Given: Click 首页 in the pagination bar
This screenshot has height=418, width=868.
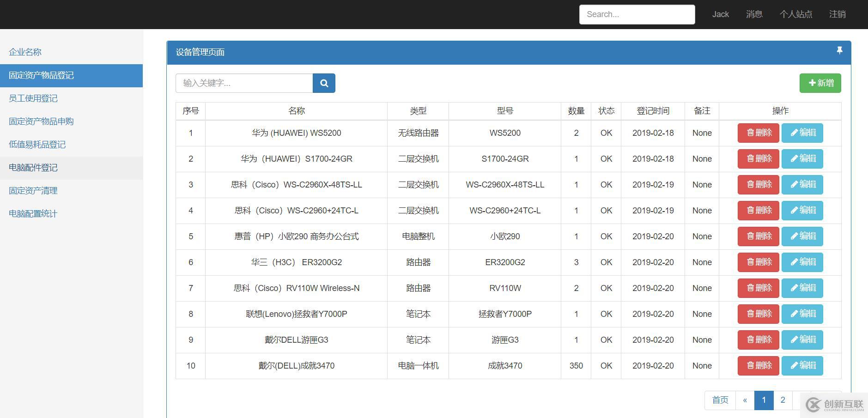Looking at the screenshot, I should click(720, 400).
